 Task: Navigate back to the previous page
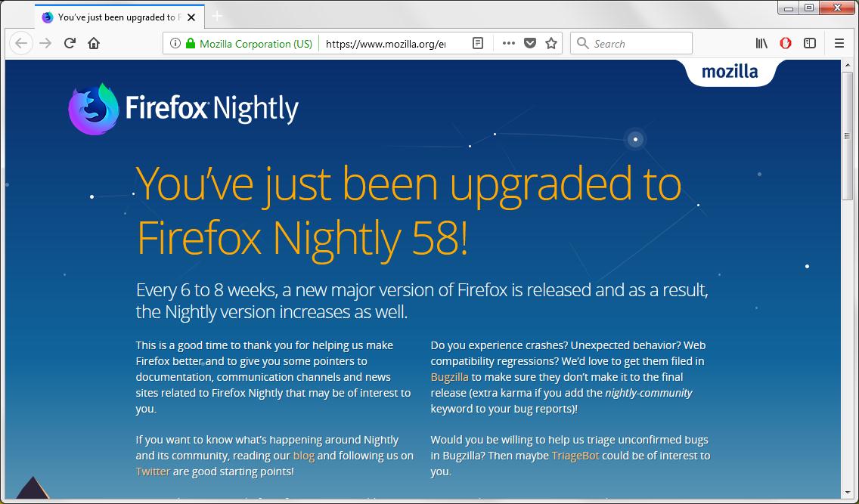coord(21,43)
